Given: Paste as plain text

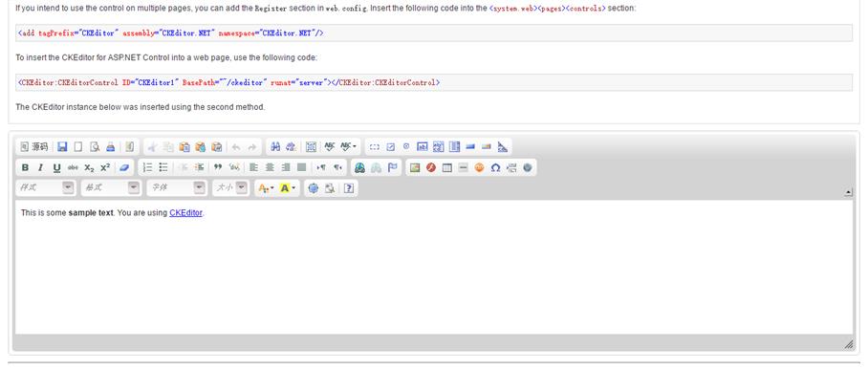Looking at the screenshot, I should [x=201, y=147].
